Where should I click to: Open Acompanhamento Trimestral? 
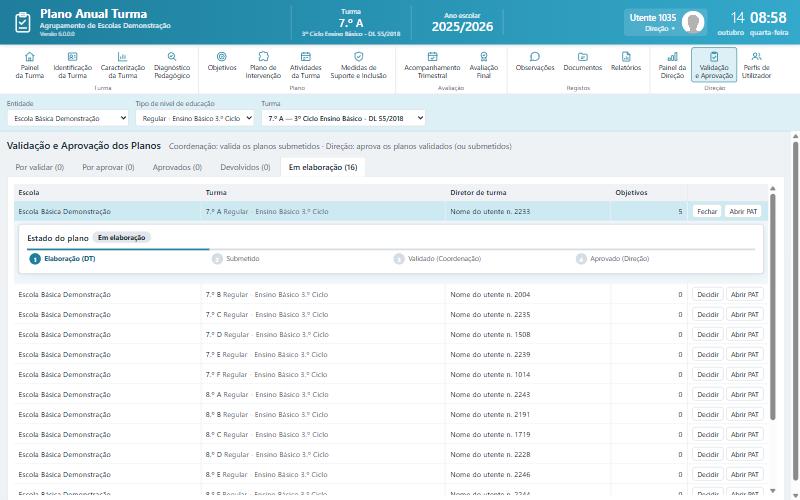tap(432, 65)
